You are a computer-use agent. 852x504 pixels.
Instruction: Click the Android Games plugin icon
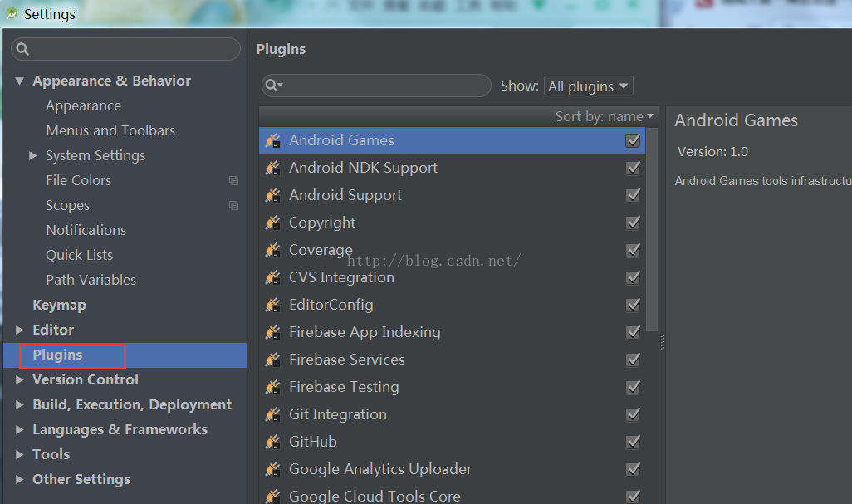coord(272,140)
